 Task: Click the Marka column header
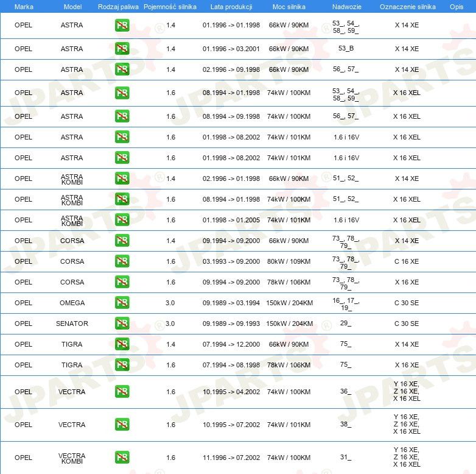click(24, 7)
